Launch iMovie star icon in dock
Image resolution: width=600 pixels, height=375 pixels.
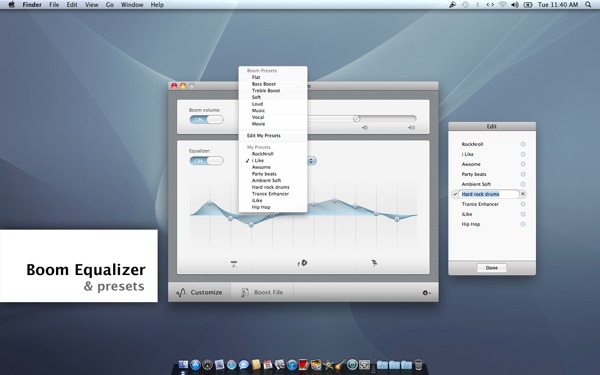point(328,365)
